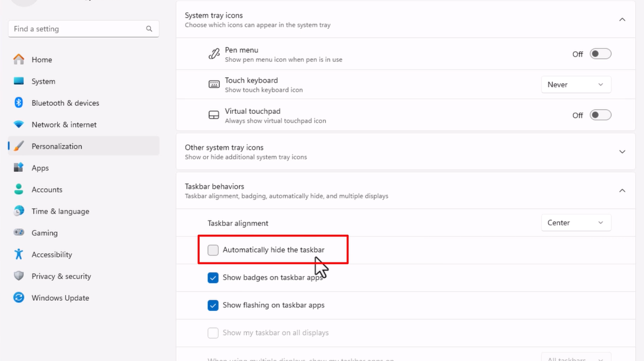Open Taskbar alignment Center dropdown

[x=576, y=223]
